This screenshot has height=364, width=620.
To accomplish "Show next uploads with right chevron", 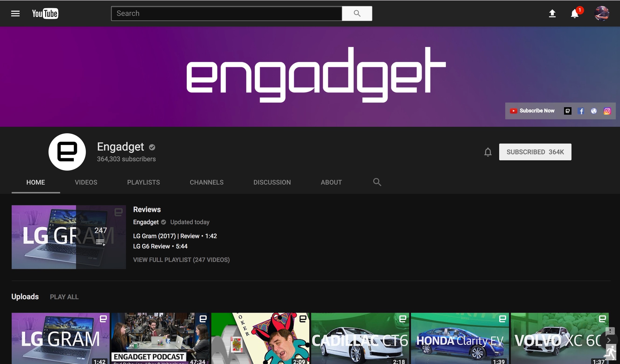I will point(609,340).
